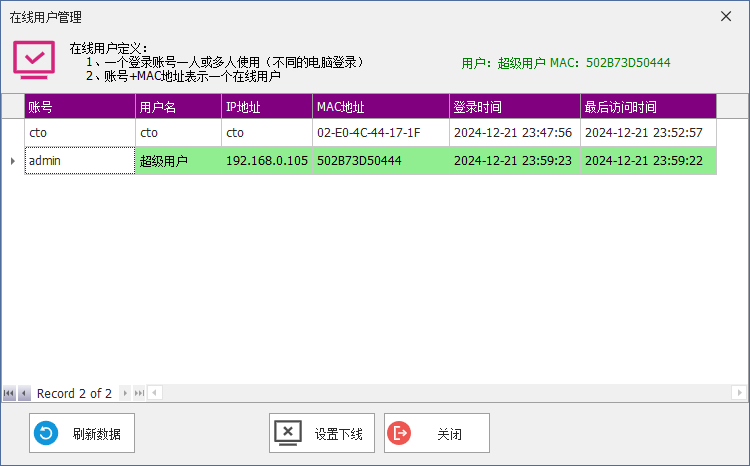This screenshot has height=466, width=750.
Task: Sort by 用户名 column header
Action: (x=178, y=106)
